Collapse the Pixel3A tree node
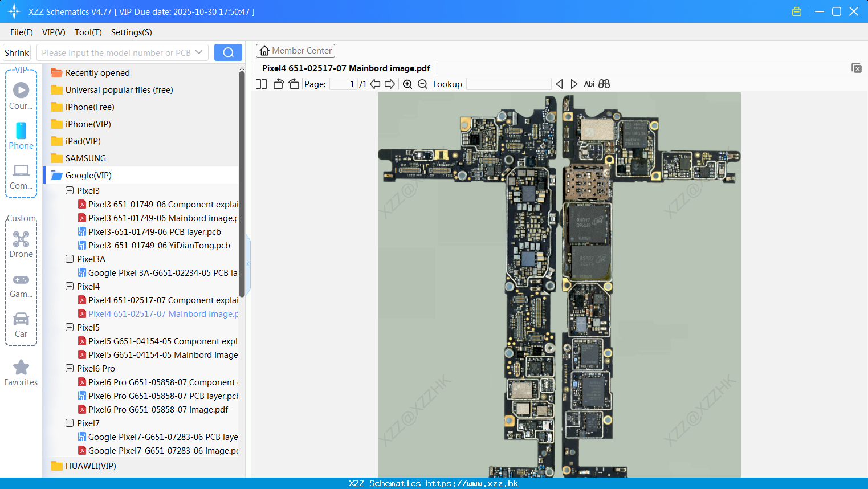The height and width of the screenshot is (489, 868). click(70, 259)
